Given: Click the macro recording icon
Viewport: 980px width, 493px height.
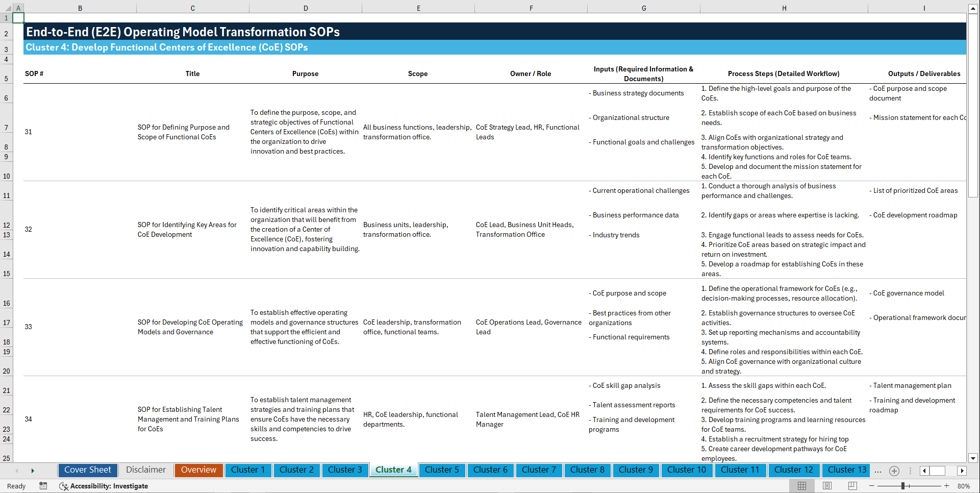Looking at the screenshot, I should pyautogui.click(x=43, y=486).
